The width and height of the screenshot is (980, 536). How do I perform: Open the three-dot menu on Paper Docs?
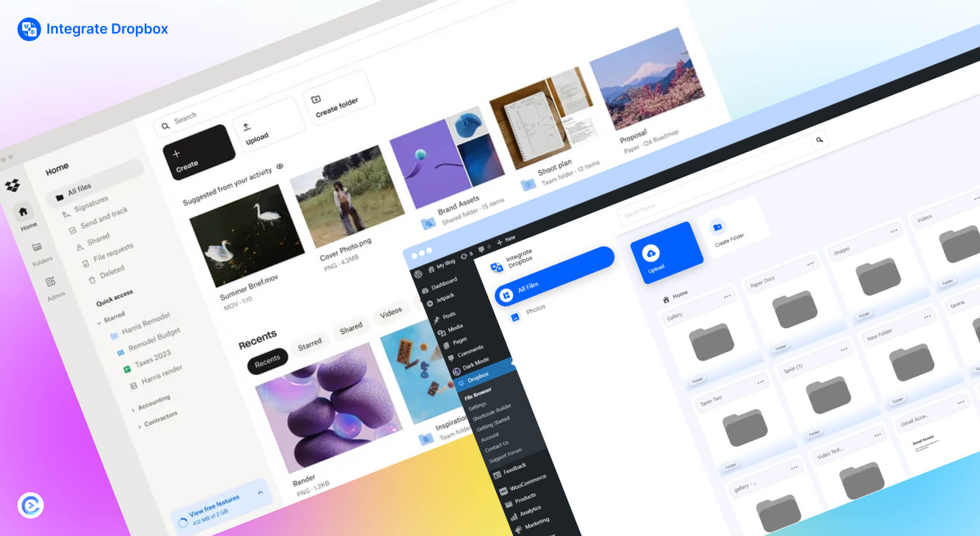pos(810,264)
